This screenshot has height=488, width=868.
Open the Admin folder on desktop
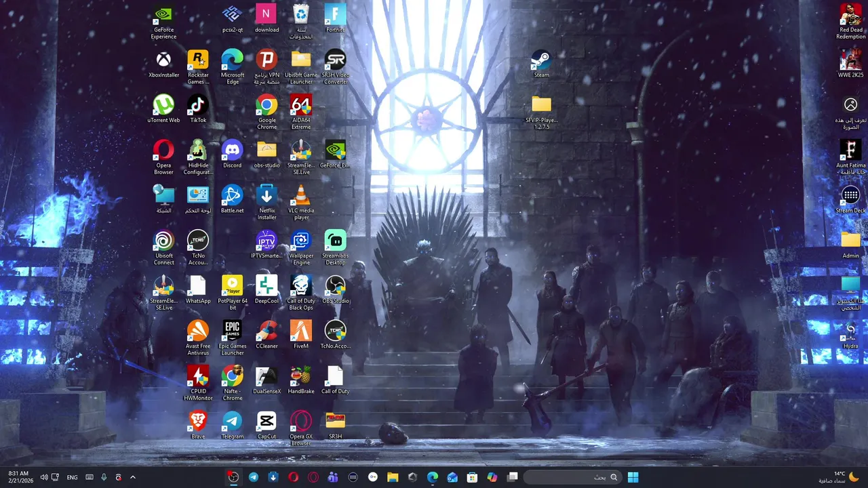click(850, 245)
